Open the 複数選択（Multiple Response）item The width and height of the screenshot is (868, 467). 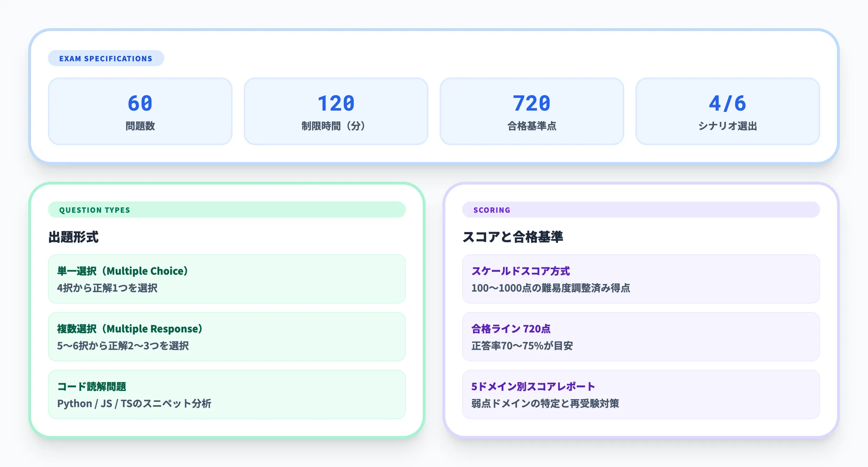pyautogui.click(x=227, y=337)
